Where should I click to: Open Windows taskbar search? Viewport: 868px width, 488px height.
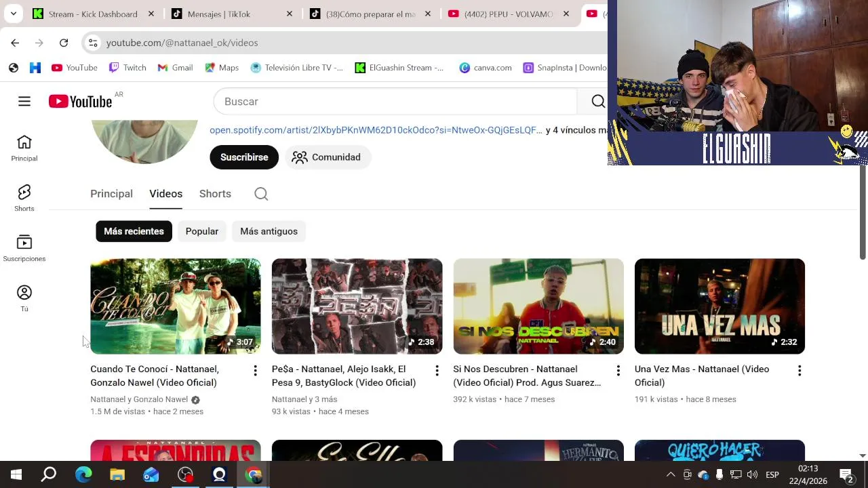point(49,474)
